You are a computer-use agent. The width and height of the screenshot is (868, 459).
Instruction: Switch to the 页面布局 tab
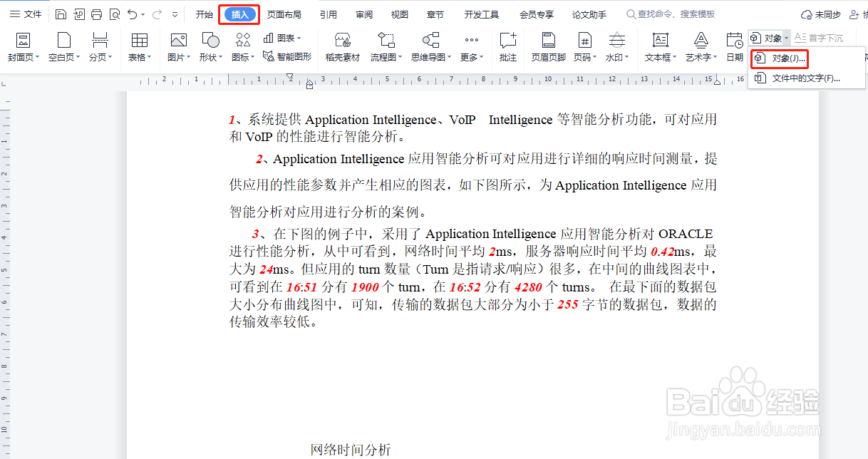pyautogui.click(x=284, y=14)
